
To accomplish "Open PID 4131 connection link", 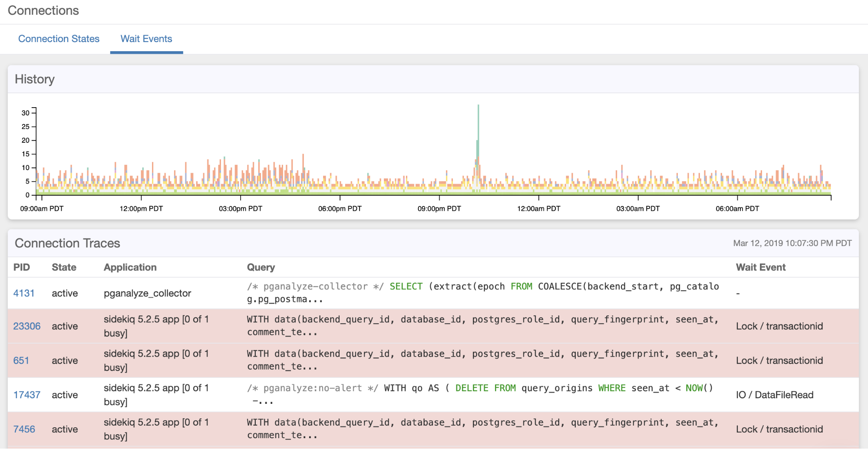I will (24, 293).
